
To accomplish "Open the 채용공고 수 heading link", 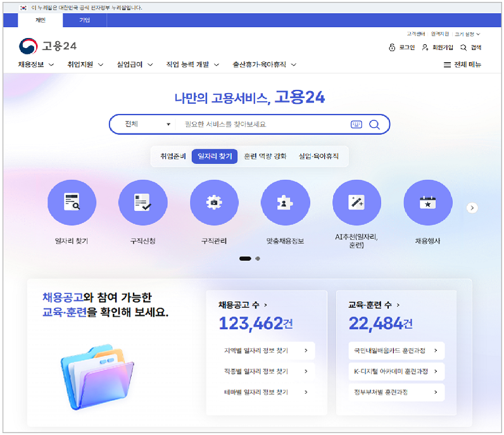I will pos(243,305).
